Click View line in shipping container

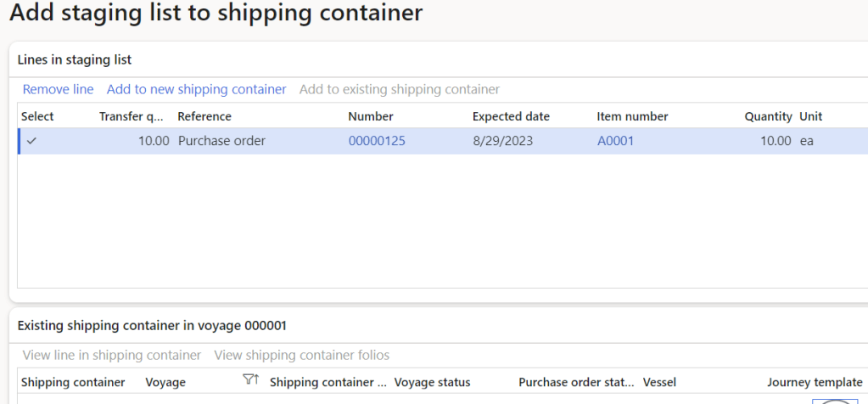coord(112,355)
